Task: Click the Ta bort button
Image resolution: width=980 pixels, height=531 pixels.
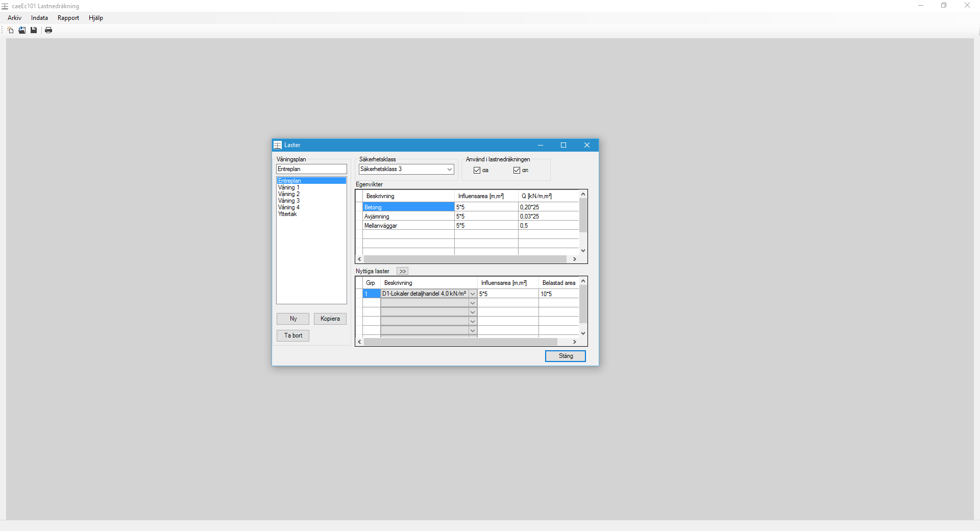Action: (293, 335)
